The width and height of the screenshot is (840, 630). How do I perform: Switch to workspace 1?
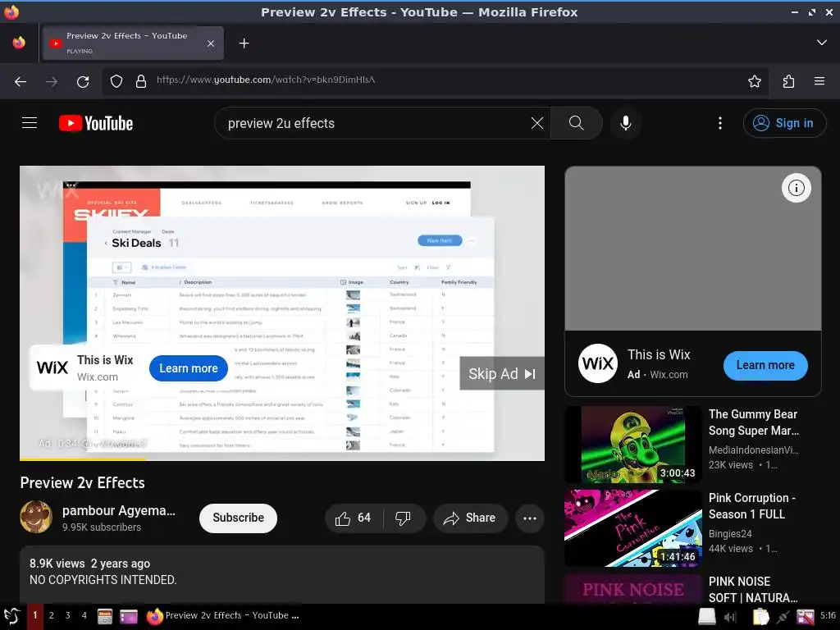[x=34, y=615]
